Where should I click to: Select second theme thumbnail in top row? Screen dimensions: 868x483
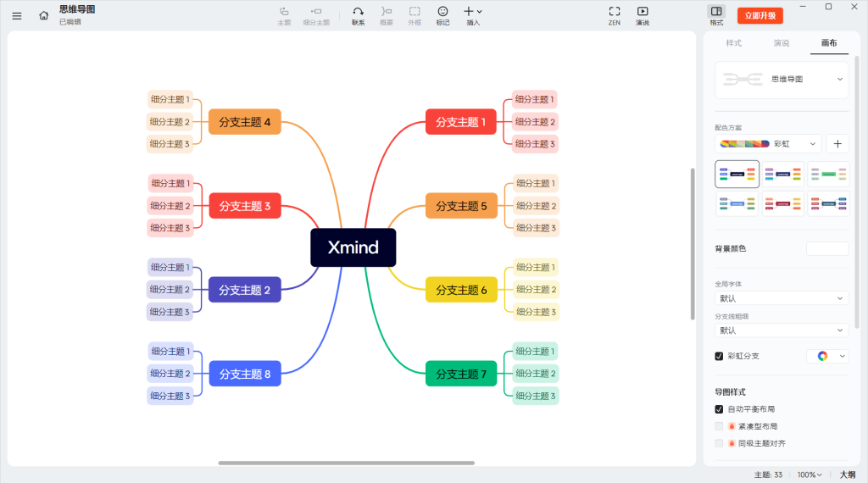click(782, 175)
